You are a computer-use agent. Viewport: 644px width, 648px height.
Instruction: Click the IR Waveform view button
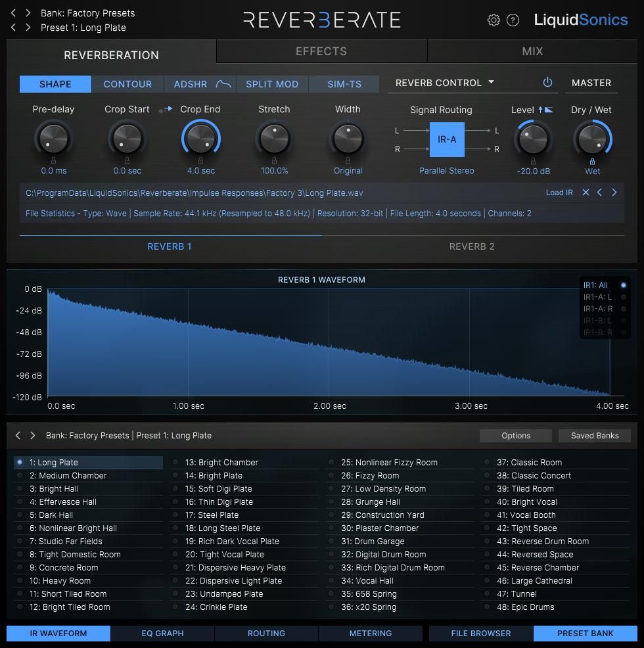point(58,633)
